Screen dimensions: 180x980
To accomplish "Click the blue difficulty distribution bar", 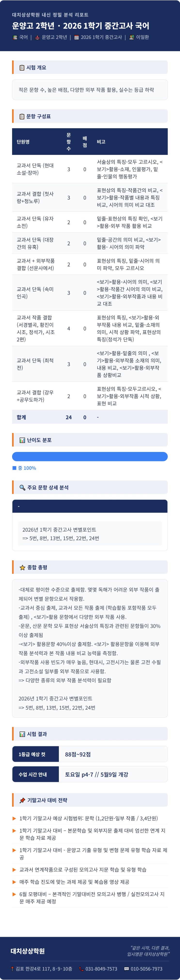I will click(90, 457).
